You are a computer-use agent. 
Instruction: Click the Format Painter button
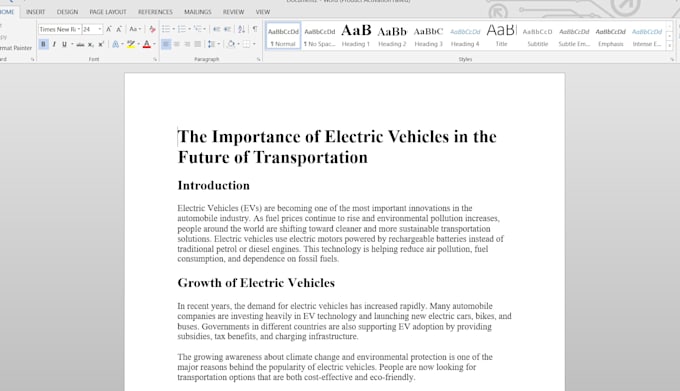point(16,48)
